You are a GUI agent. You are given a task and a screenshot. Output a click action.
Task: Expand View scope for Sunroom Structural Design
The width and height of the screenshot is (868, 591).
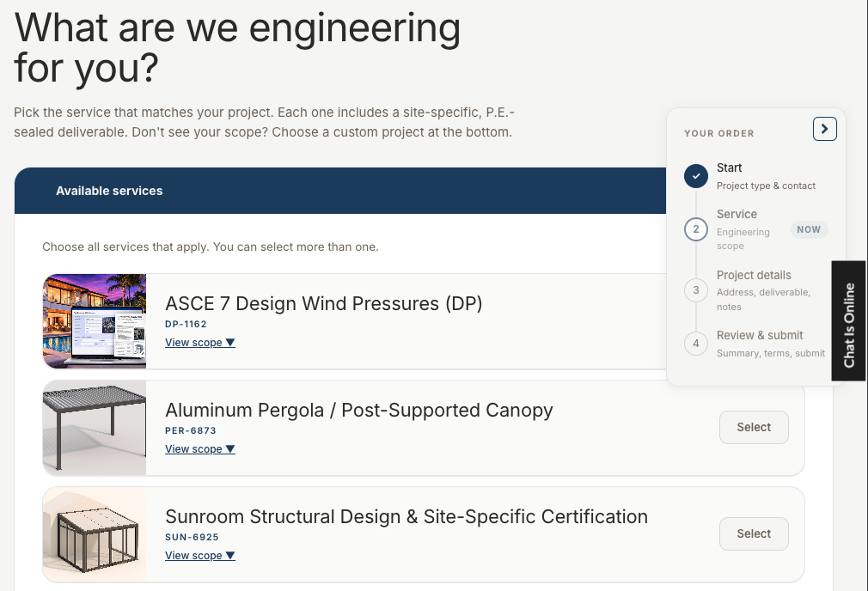click(x=200, y=555)
